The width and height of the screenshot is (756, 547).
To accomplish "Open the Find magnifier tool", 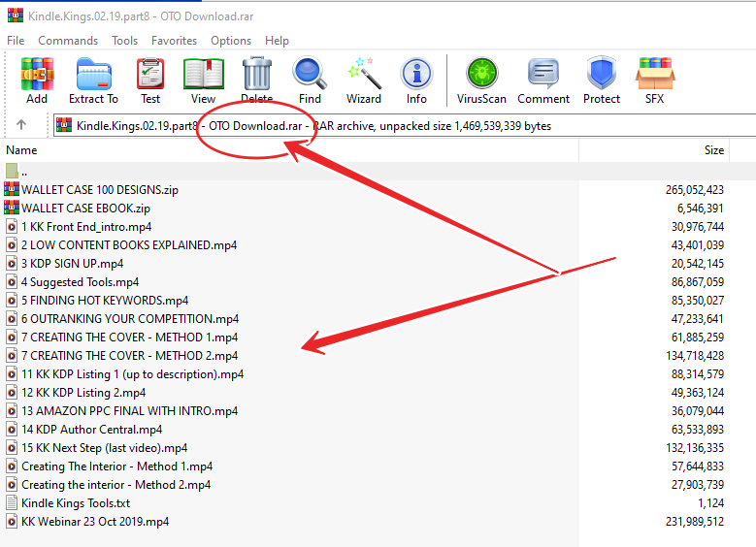I will 310,74.
